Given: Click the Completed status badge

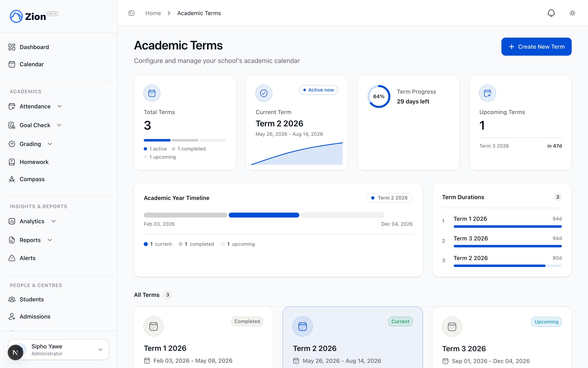Looking at the screenshot, I should (247, 321).
